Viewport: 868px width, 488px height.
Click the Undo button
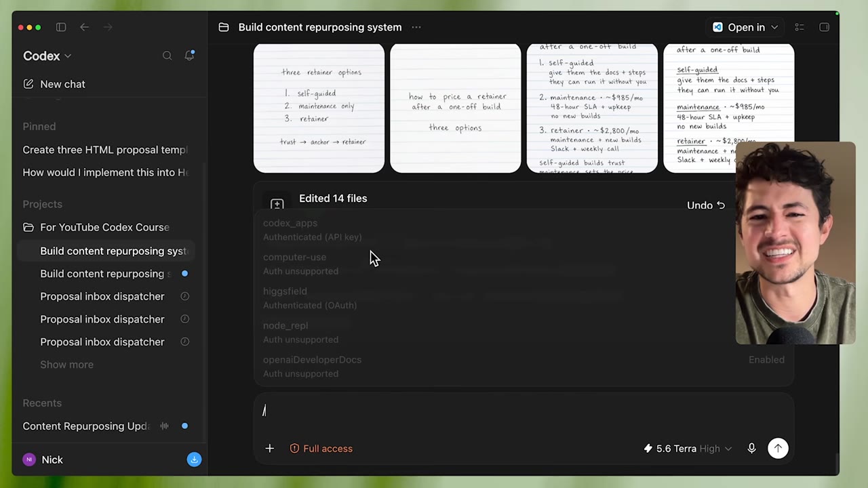click(706, 205)
